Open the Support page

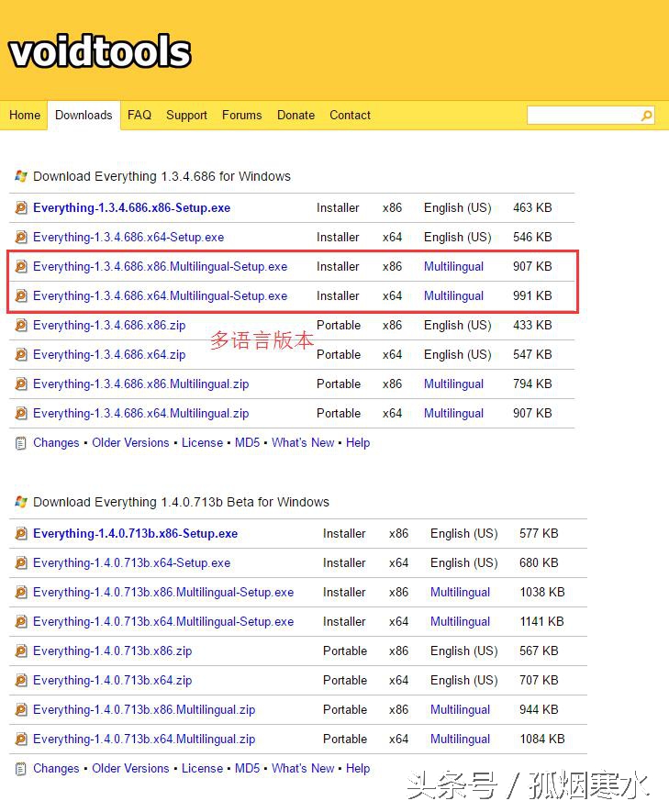coord(186,115)
